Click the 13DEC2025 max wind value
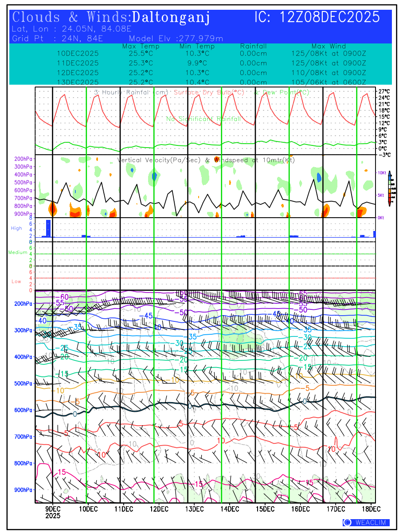The width and height of the screenshot is (399, 532). tap(329, 82)
